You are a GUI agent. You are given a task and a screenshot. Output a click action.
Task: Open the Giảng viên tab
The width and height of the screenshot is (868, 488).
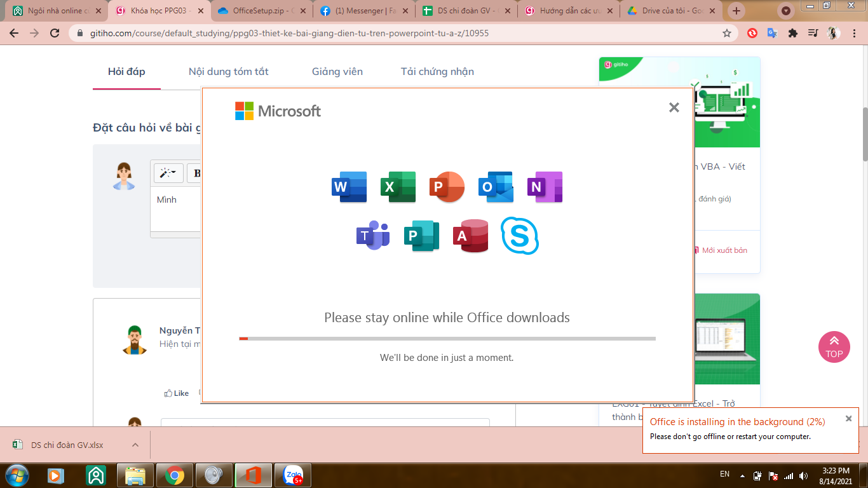click(337, 71)
